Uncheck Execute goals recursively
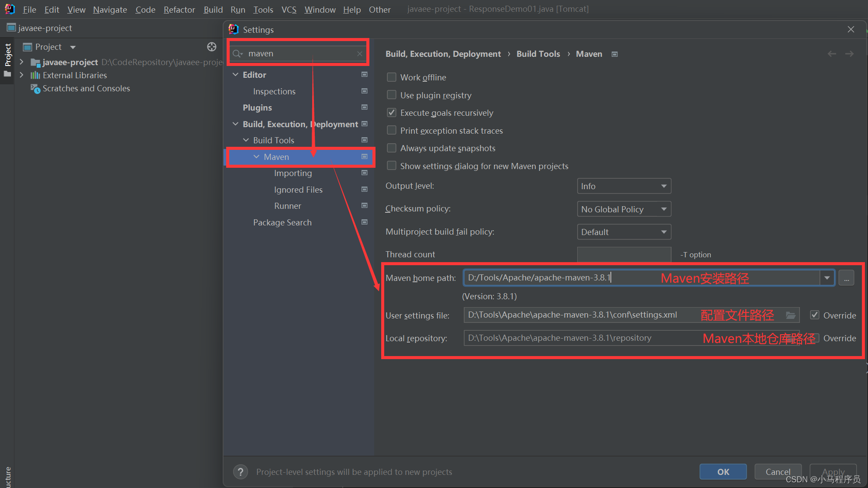Screen dimensions: 868x488 [x=392, y=113]
